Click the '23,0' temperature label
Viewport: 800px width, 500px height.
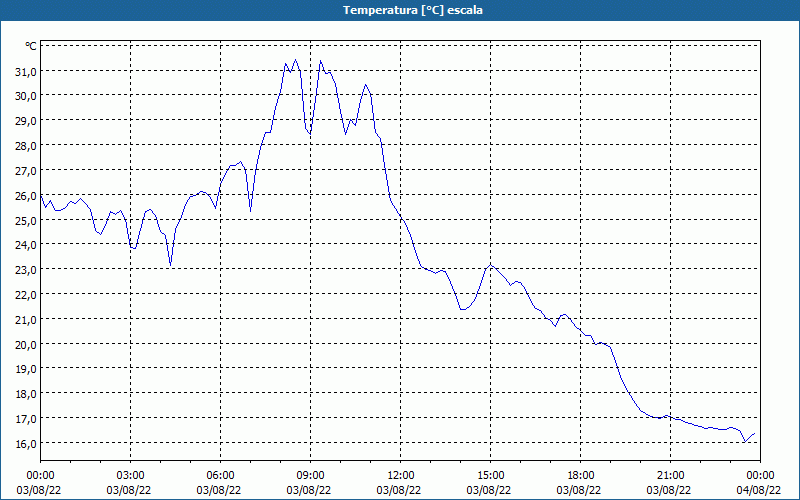(26, 270)
